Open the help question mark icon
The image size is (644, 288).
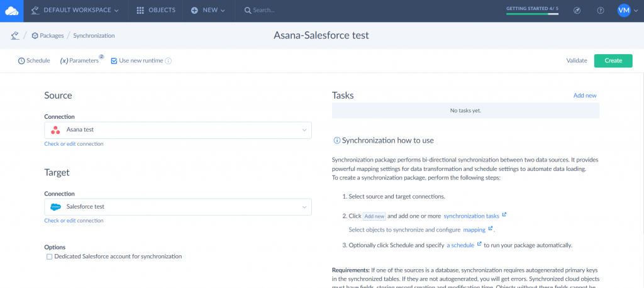click(601, 11)
